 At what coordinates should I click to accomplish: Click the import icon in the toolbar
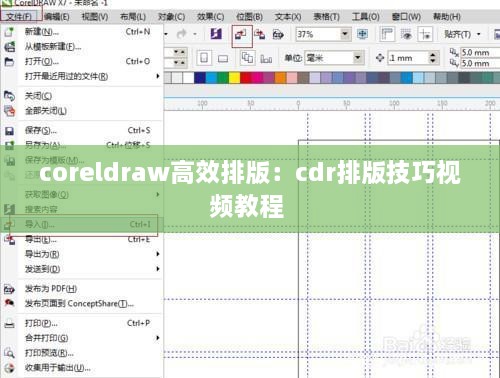point(241,34)
